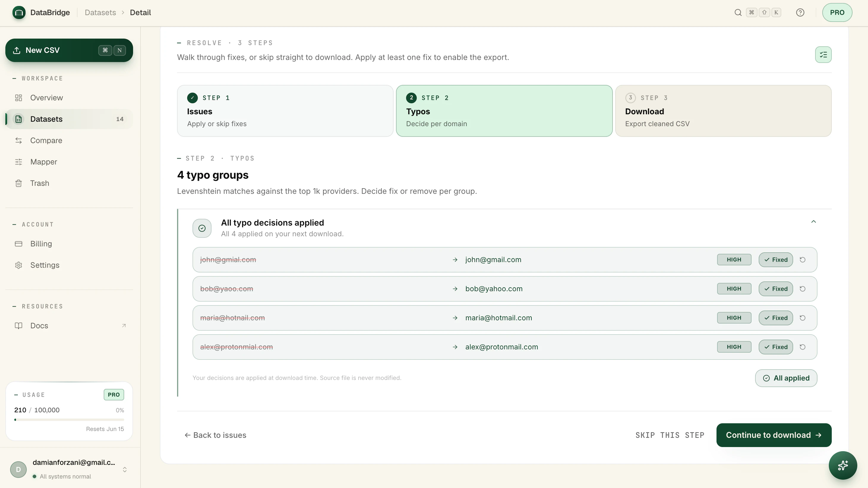Screen dimensions: 868x488
Task: Click the PRO plan badge in header
Action: 837,12
